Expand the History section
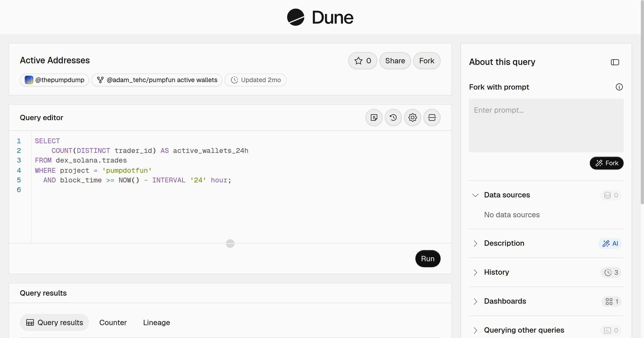The width and height of the screenshot is (644, 338). [x=475, y=272]
